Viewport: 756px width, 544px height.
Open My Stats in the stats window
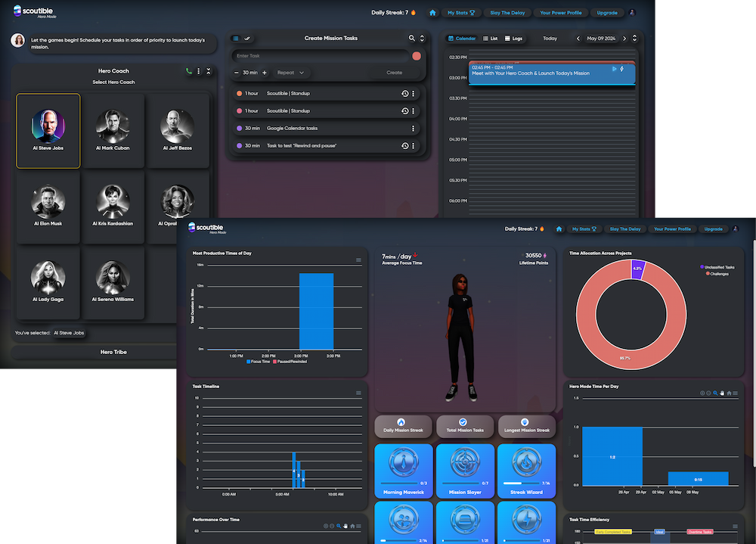tap(584, 229)
